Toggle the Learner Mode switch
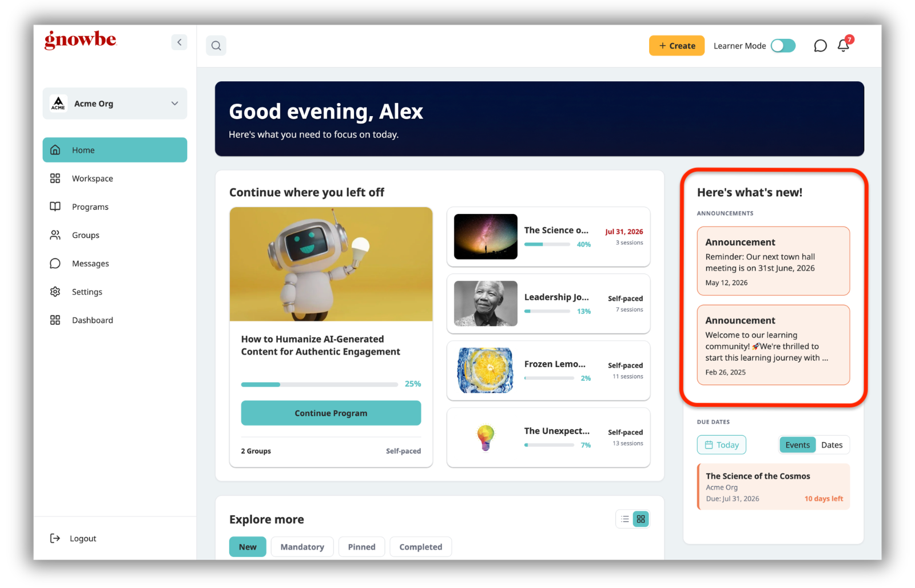 pos(783,46)
